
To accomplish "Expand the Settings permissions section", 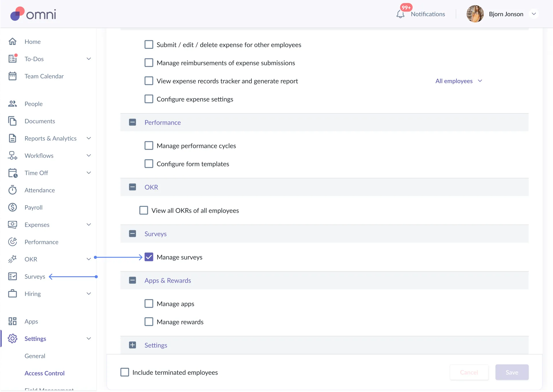I will (132, 345).
